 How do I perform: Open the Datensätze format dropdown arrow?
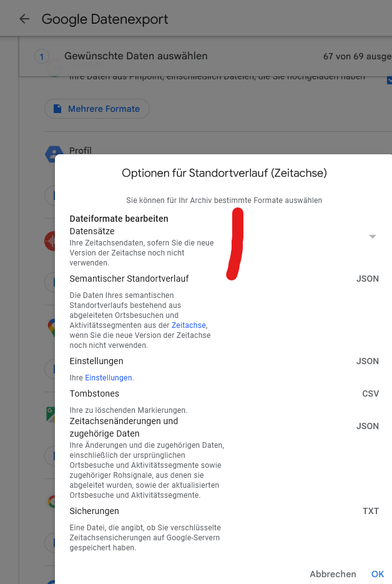[x=372, y=237]
